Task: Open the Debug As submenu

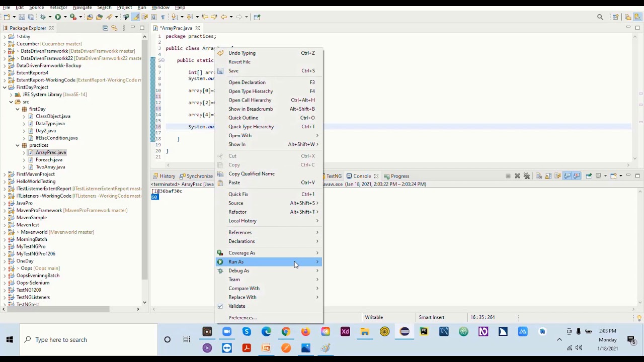Action: pyautogui.click(x=269, y=270)
